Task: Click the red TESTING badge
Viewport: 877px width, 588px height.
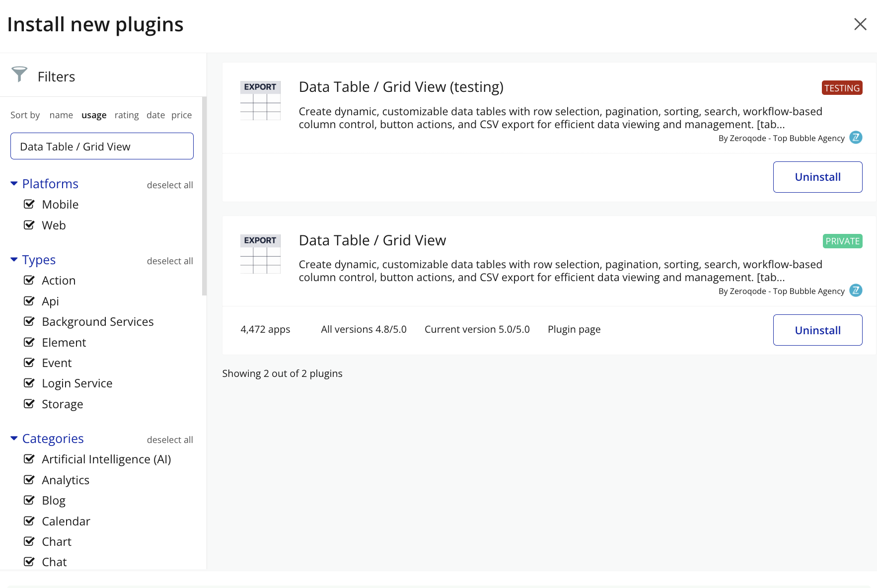Action: [x=842, y=88]
